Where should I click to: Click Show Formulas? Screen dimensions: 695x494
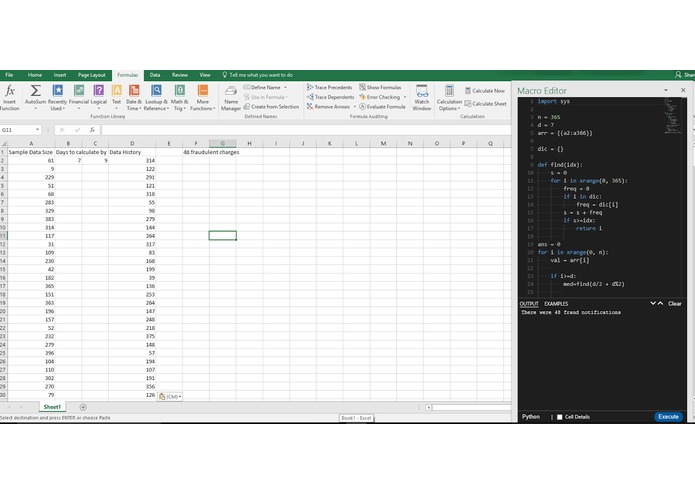[380, 87]
